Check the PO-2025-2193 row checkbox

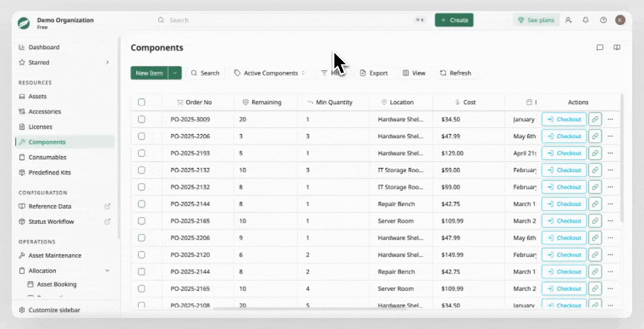(142, 153)
